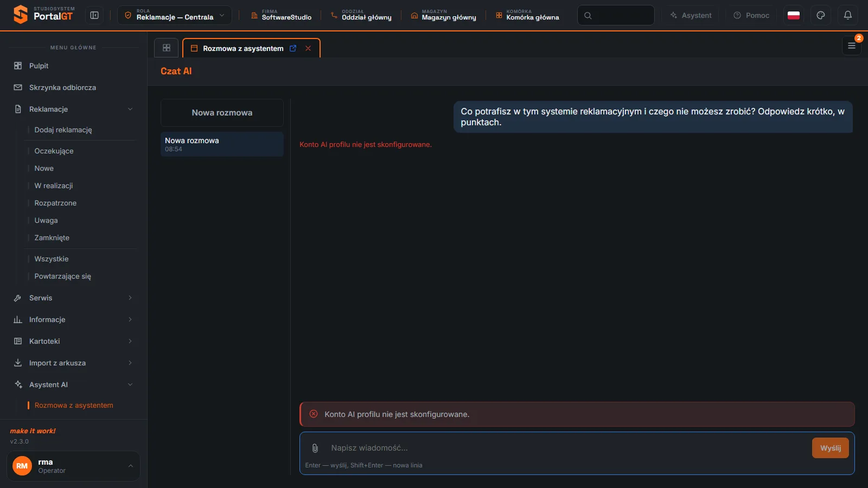Start a Nowa rozmowa with the button
Viewport: 868px width, 488px height.
222,113
